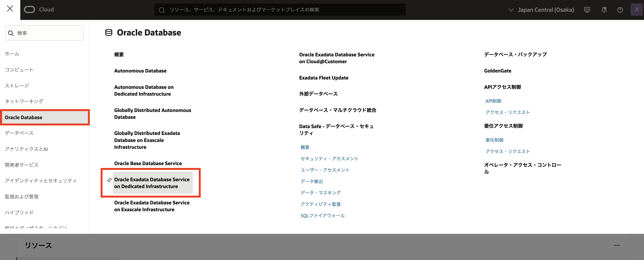Open アクセス・リクエスト under APIアクセス制御
Image resolution: width=644 pixels, height=260 pixels.
click(508, 112)
